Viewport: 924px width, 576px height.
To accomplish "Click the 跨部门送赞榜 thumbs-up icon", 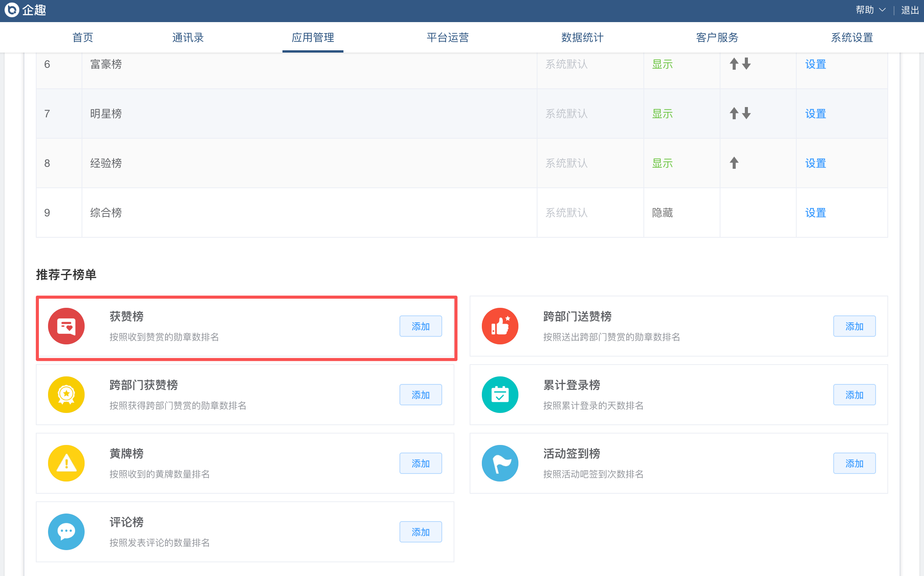I will [500, 326].
